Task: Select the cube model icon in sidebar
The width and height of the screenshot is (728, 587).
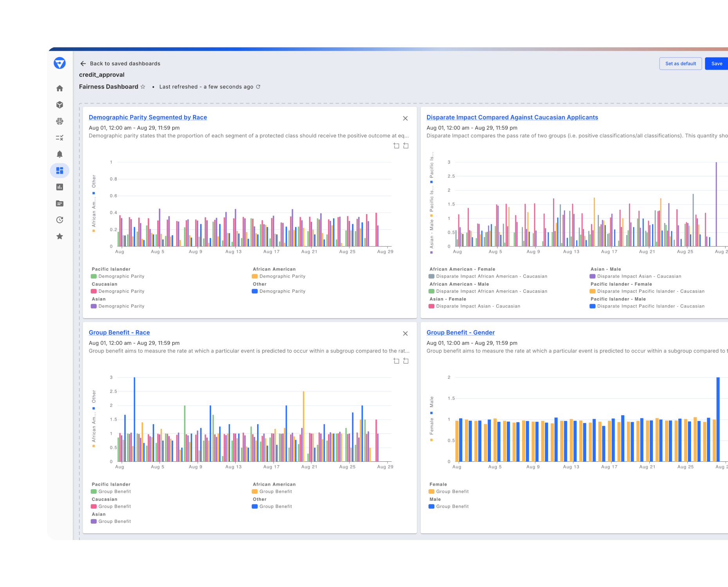Action: click(59, 104)
